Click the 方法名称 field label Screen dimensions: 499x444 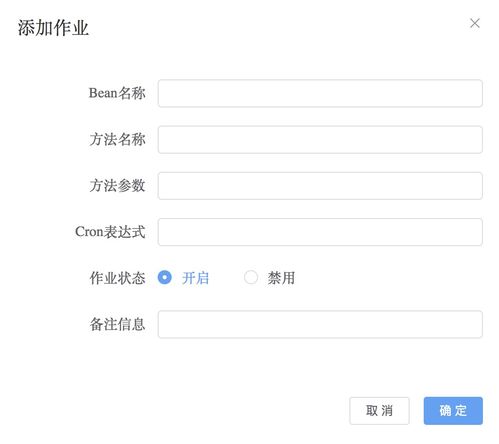[117, 139]
